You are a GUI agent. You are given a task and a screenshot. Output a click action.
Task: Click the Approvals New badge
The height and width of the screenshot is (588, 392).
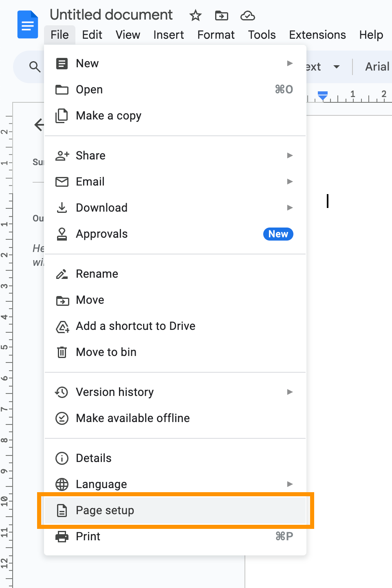point(278,234)
